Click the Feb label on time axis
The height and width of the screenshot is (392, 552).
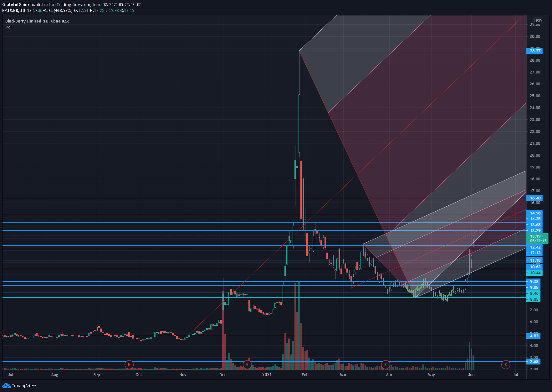[x=305, y=374]
